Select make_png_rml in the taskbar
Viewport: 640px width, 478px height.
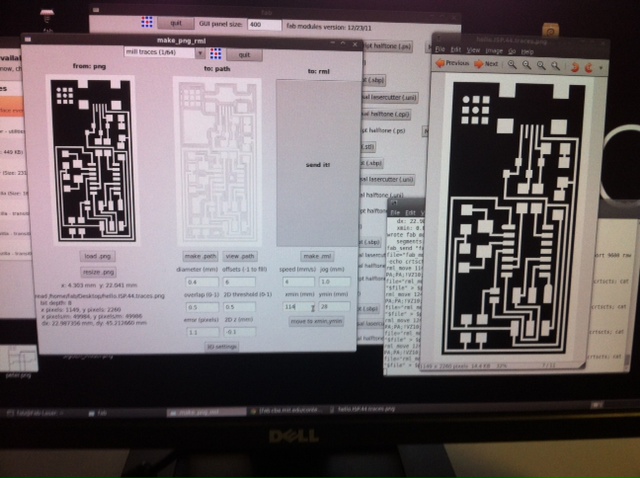pos(205,412)
